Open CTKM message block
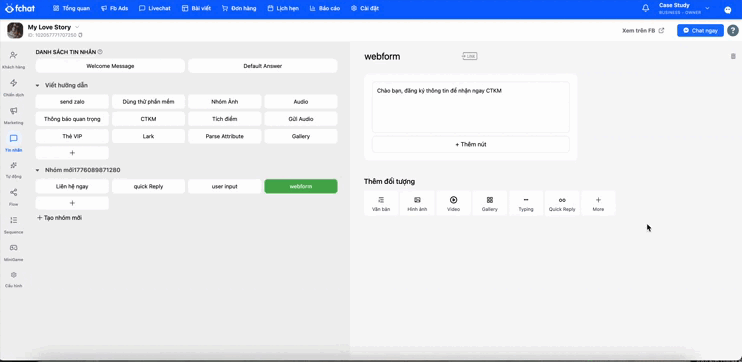The image size is (742, 362). pos(148,119)
